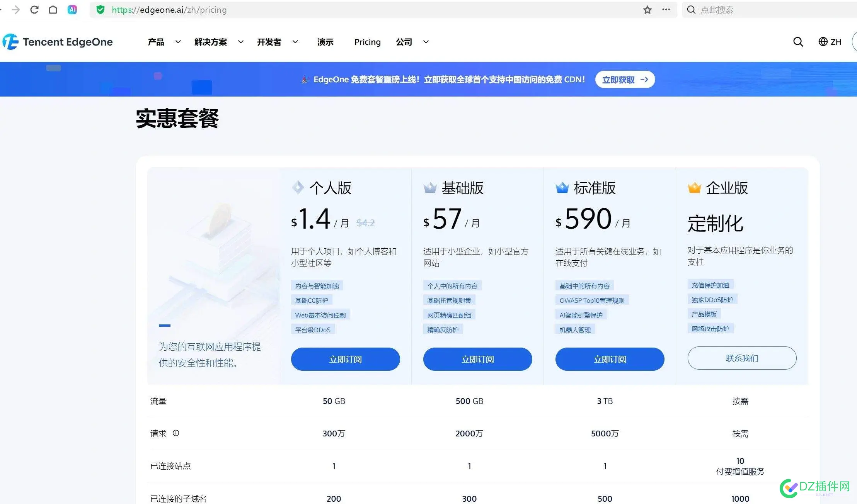Click the forward navigation arrow

coord(16,10)
